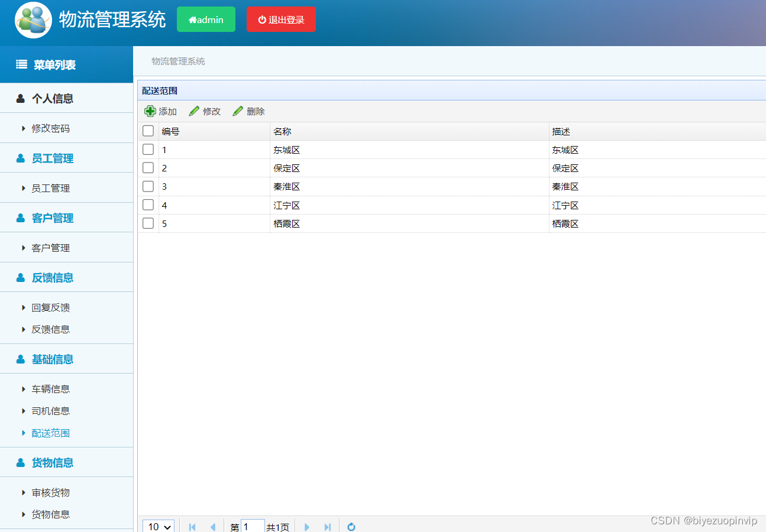Click the 共1页 page count text
This screenshot has width=766, height=532.
[x=278, y=527]
